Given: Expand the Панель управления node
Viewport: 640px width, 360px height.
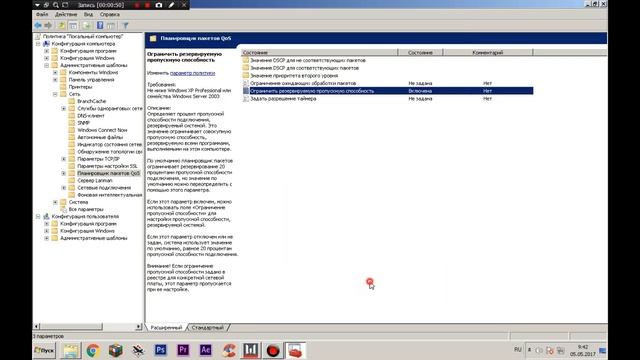Looking at the screenshot, I should click(x=55, y=80).
